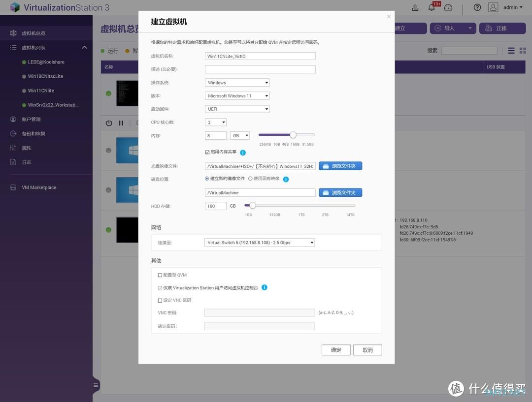
Task: Click the IP address 192.168.8.110
Action: pos(413,220)
